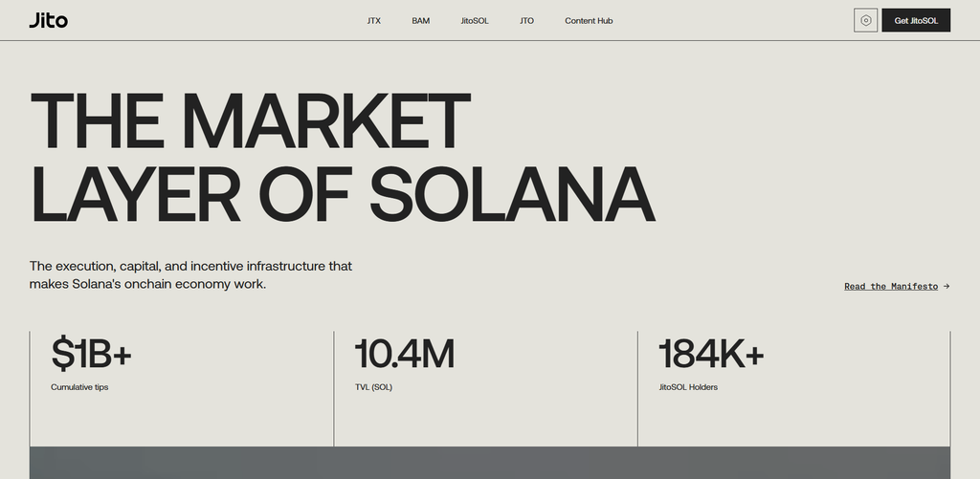Follow the Read the Manifesto link
Image resolution: width=980 pixels, height=479 pixels.
(x=891, y=287)
